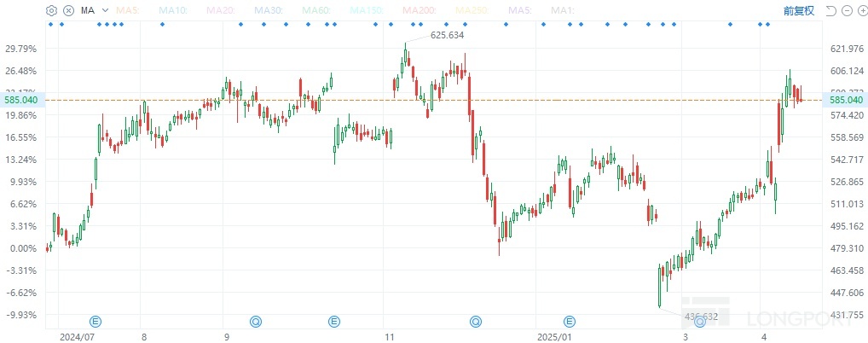Click the 585.040 price tag on right axis
The width and height of the screenshot is (868, 343).
click(846, 100)
